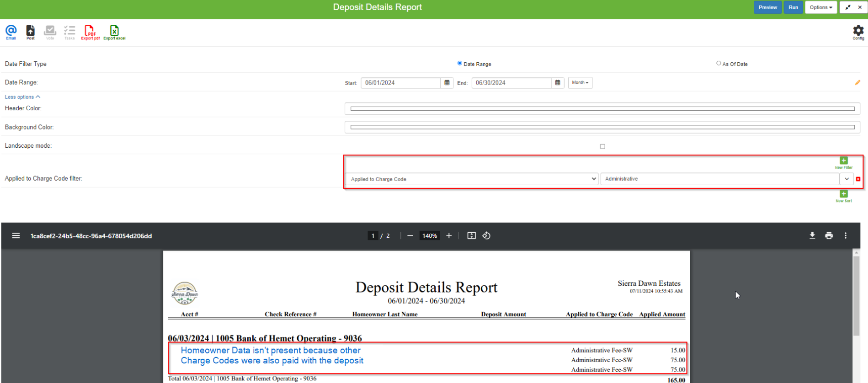Viewport: 868px width, 383px height.
Task: Open PDF viewer more actions menu
Action: (845, 236)
